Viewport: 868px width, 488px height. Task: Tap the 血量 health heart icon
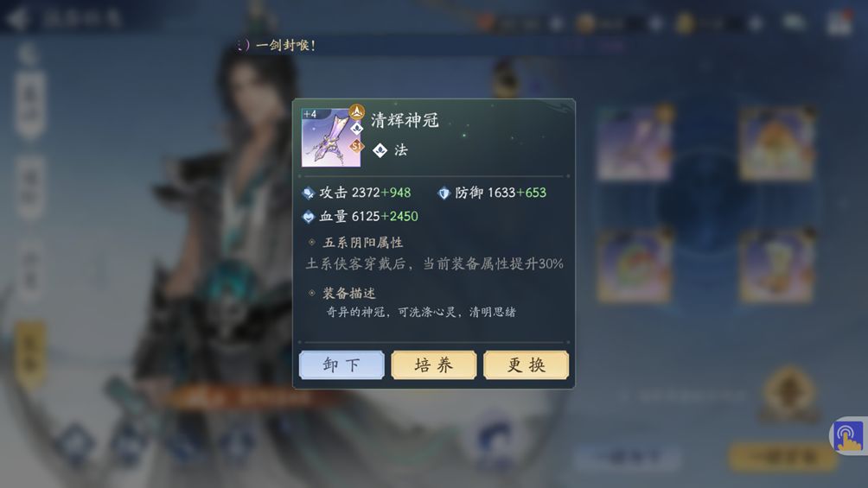(309, 217)
